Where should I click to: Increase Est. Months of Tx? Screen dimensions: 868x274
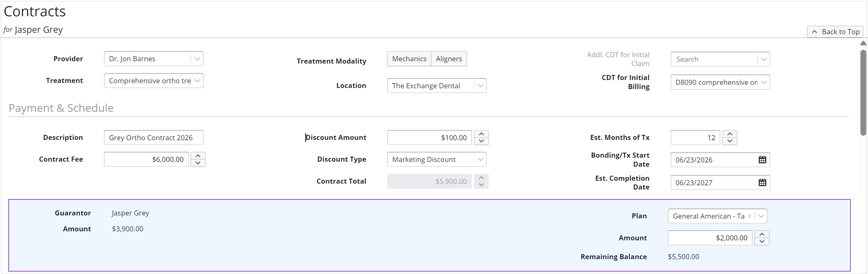click(x=729, y=134)
